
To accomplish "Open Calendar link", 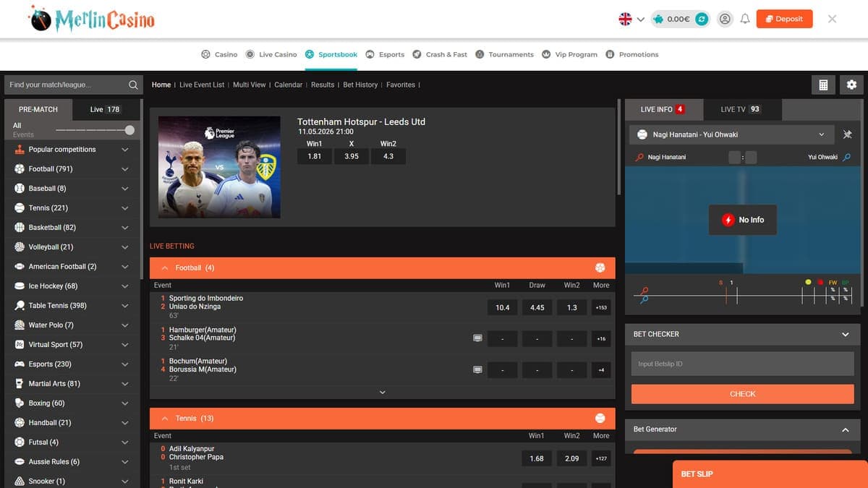I will tap(289, 85).
